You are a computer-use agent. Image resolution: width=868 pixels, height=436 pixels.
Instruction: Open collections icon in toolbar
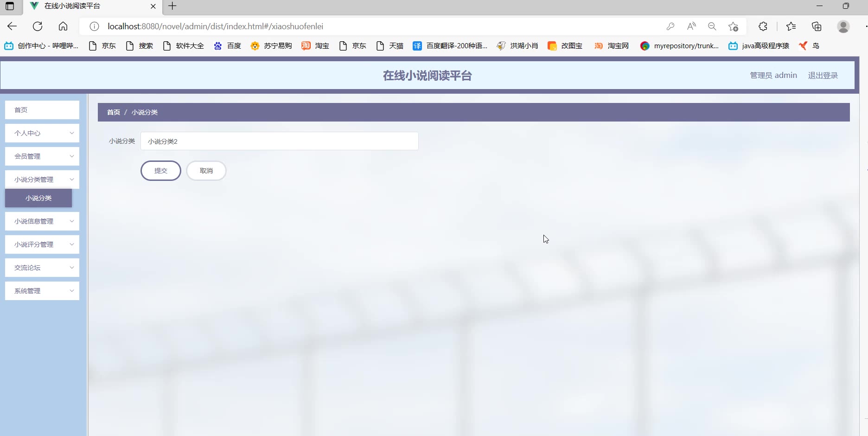(x=817, y=26)
